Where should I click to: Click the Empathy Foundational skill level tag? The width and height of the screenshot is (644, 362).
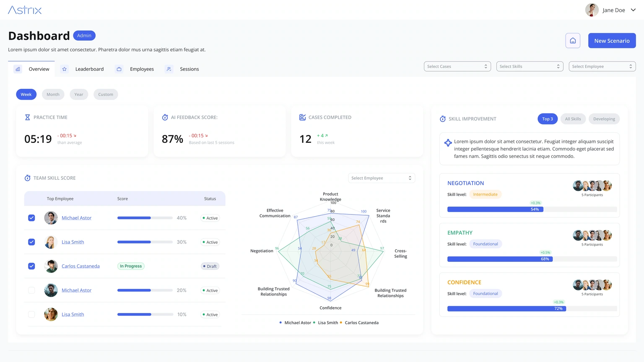pos(486,244)
